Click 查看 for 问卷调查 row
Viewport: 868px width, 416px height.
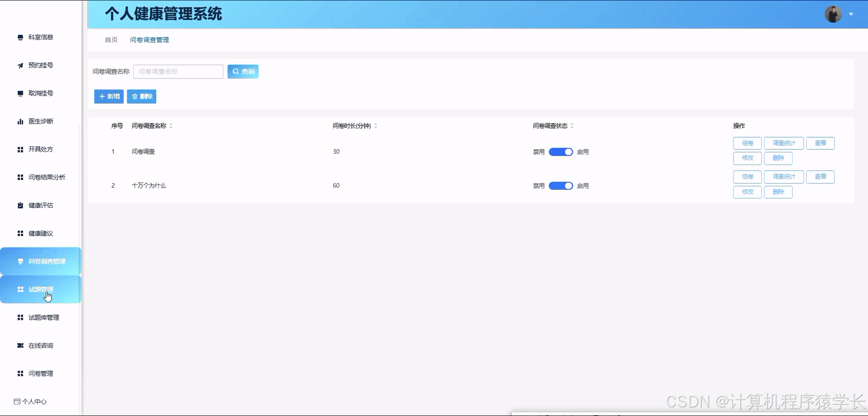coord(820,143)
